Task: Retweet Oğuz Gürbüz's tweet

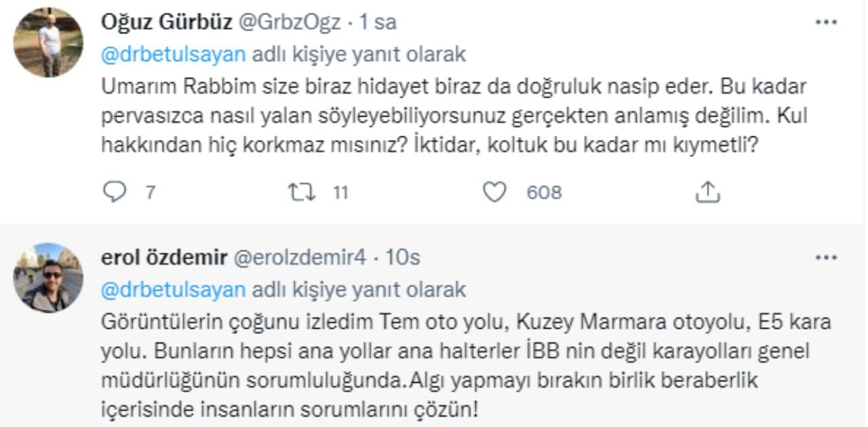Action: pos(302,193)
